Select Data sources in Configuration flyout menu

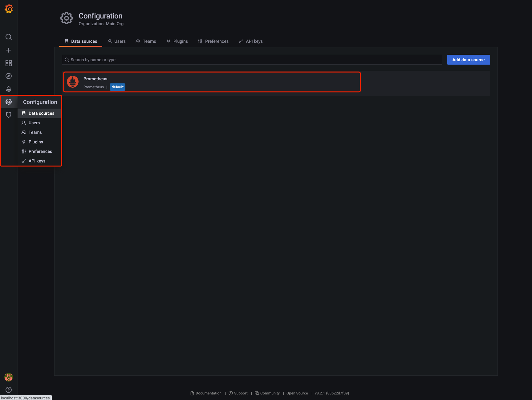pos(39,113)
